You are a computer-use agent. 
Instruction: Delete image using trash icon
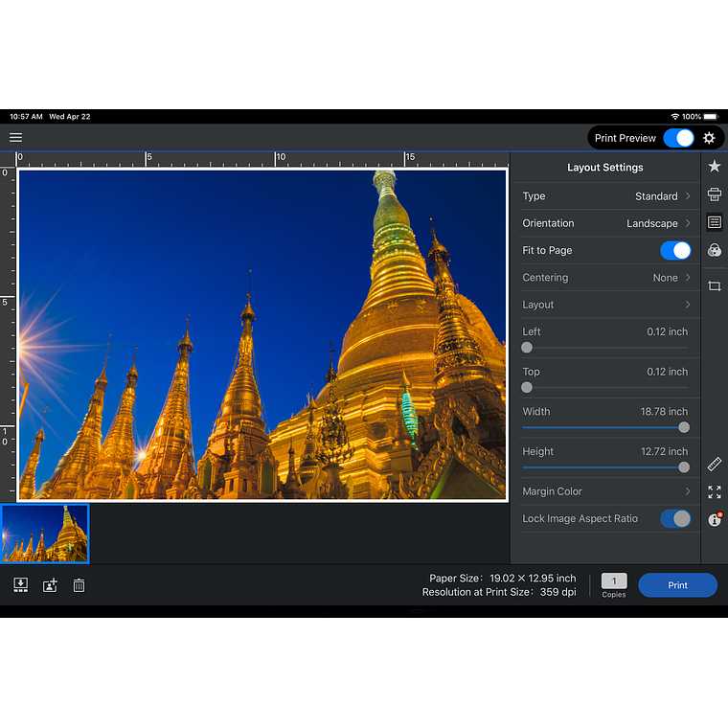click(79, 585)
